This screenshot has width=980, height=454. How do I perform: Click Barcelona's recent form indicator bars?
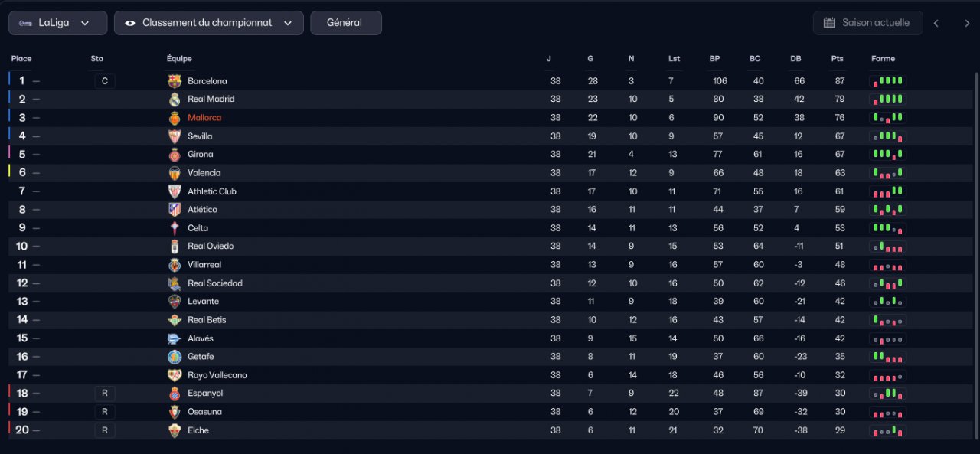(887, 81)
